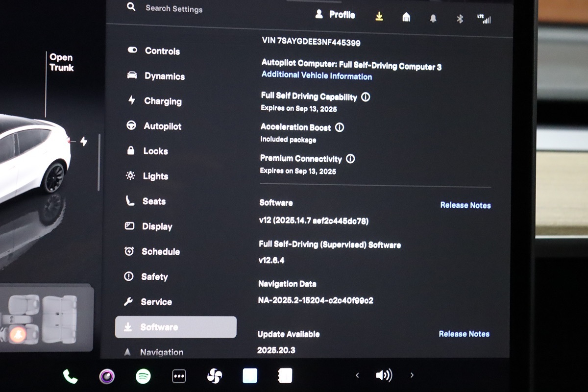Open the HomeLink garage icon
Viewport: 588px width, 392px height.
point(406,18)
